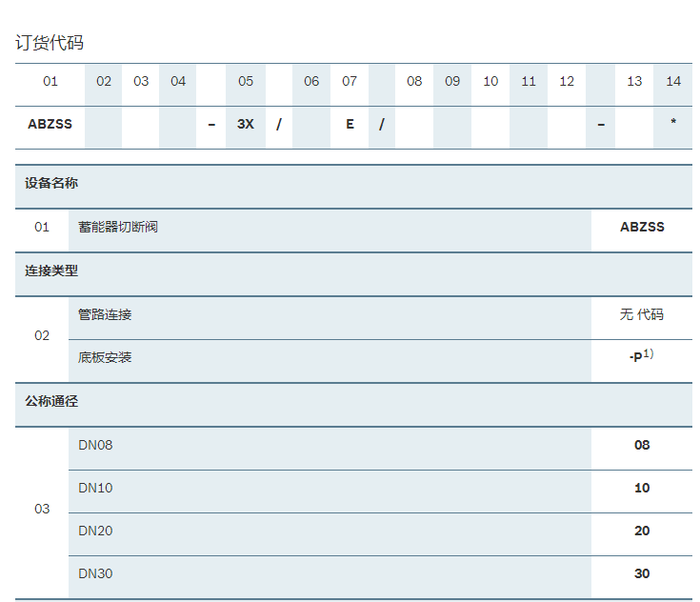Click the '设备名称' section header

point(51,184)
